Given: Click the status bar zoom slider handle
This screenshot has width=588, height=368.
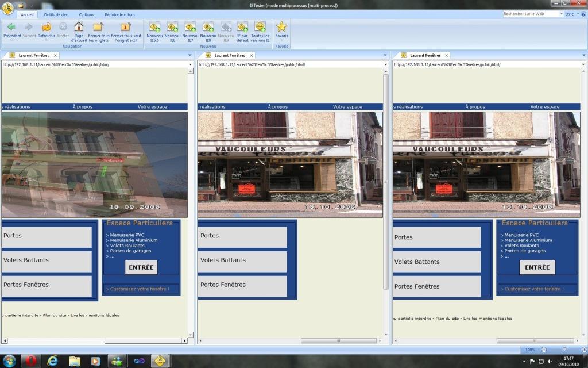Looking at the screenshot, I should (x=564, y=350).
